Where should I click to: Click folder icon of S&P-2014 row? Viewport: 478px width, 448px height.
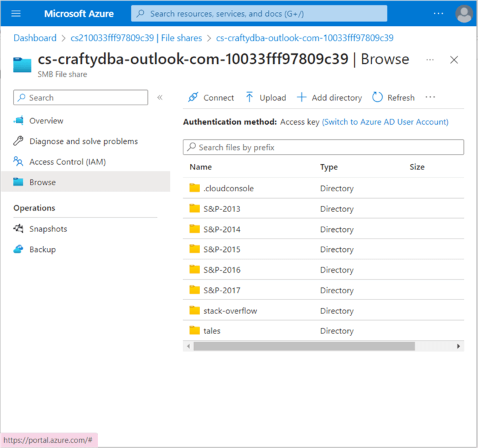(195, 229)
